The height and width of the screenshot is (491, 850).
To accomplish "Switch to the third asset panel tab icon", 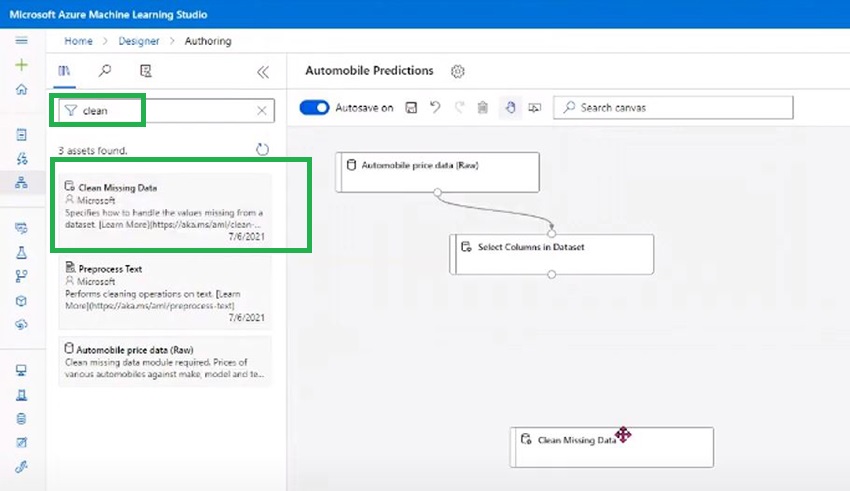I will pyautogui.click(x=145, y=71).
